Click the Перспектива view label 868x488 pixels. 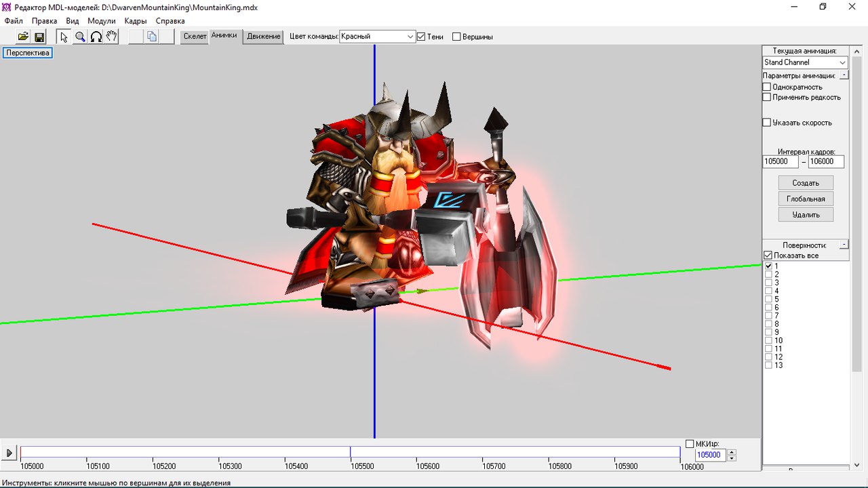[28, 53]
